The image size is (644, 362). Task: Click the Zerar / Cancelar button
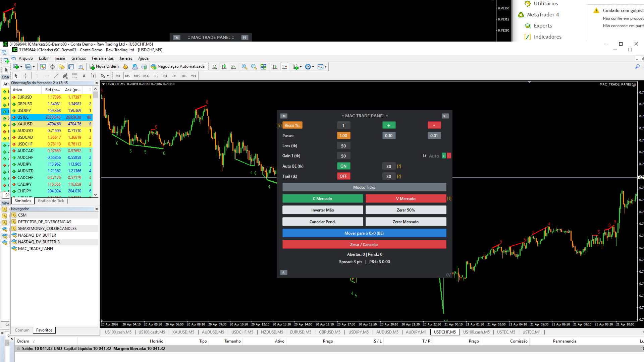pos(364,245)
